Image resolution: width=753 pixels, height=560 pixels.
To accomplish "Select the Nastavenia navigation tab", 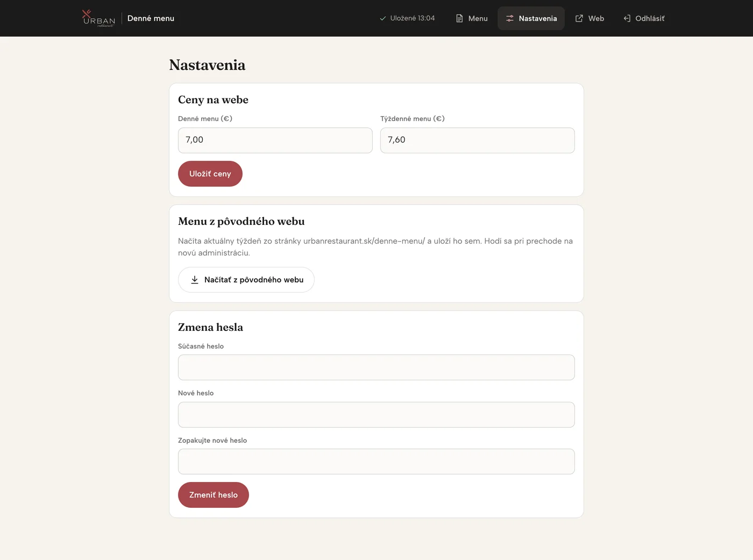I will [x=531, y=18].
